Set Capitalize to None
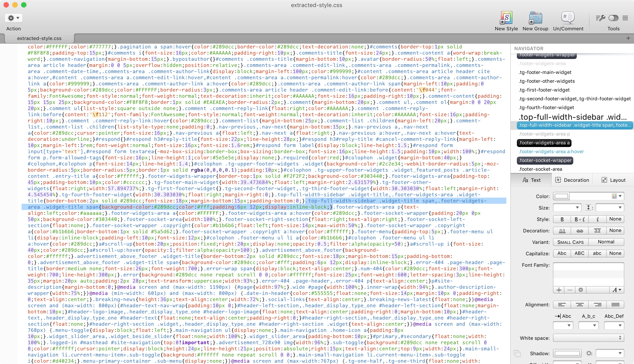The width and height of the screenshot is (634, 364). [x=615, y=253]
